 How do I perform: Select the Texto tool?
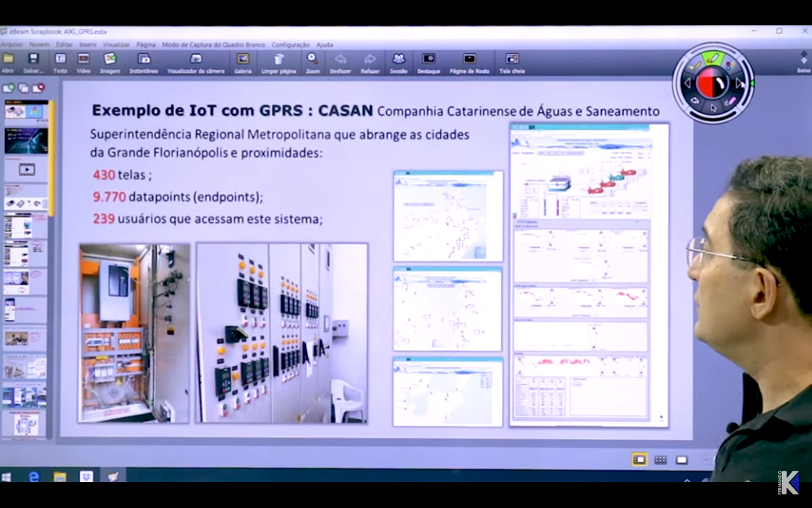60,62
